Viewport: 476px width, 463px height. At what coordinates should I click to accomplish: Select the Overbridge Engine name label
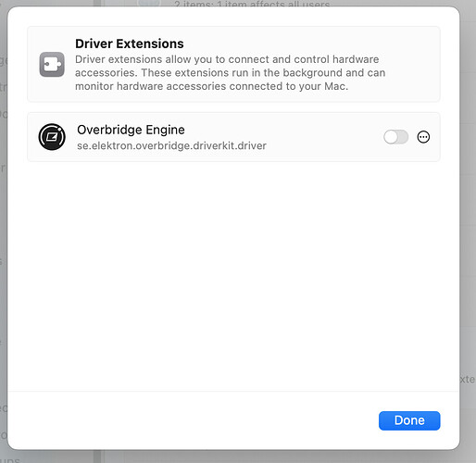pos(131,130)
